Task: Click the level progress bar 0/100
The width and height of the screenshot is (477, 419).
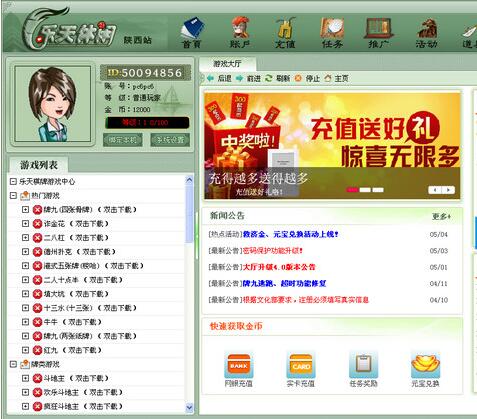Action: (147, 123)
